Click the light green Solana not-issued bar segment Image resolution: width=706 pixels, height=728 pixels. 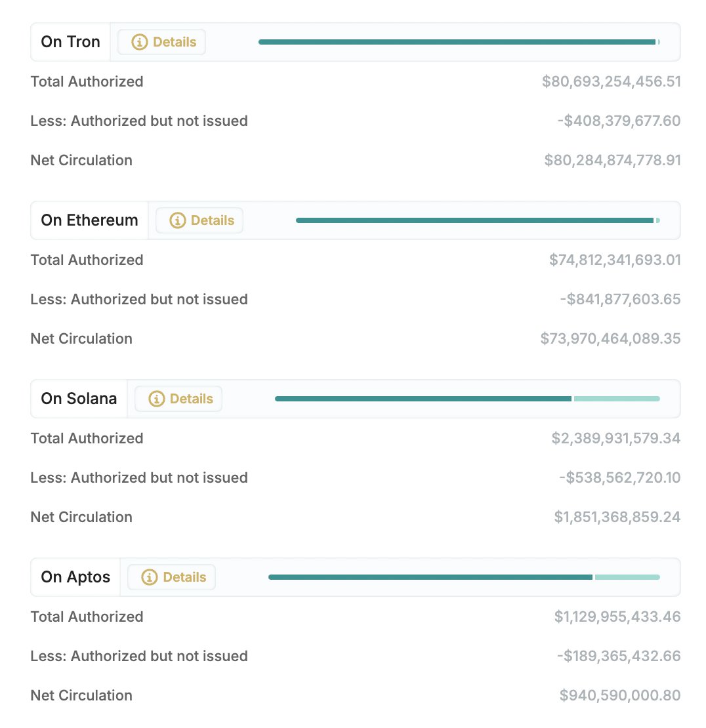pos(617,398)
